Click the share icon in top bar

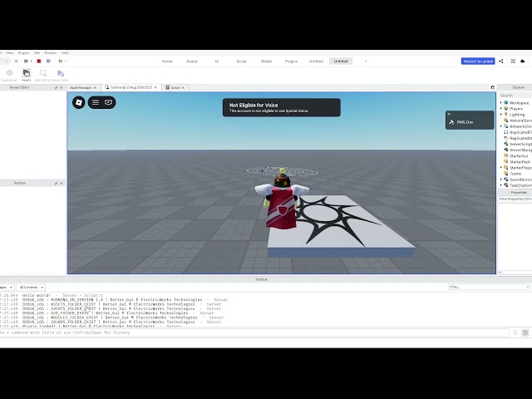click(501, 61)
